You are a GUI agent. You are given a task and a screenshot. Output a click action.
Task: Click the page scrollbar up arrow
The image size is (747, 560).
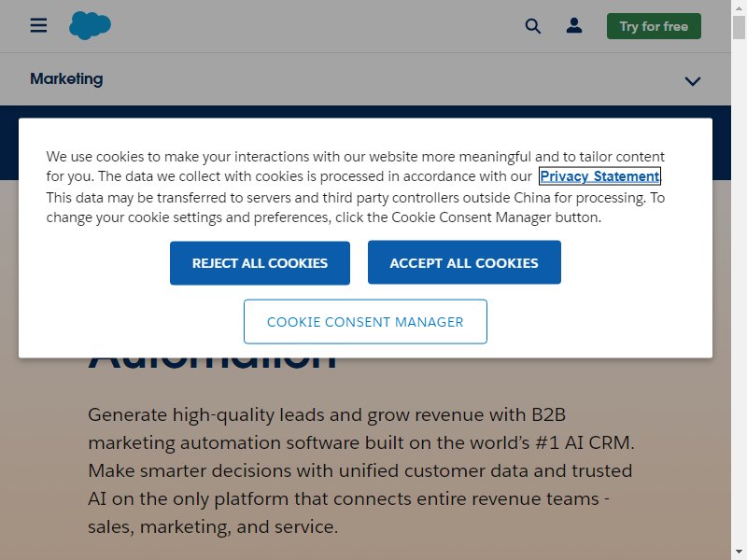(x=739, y=7)
